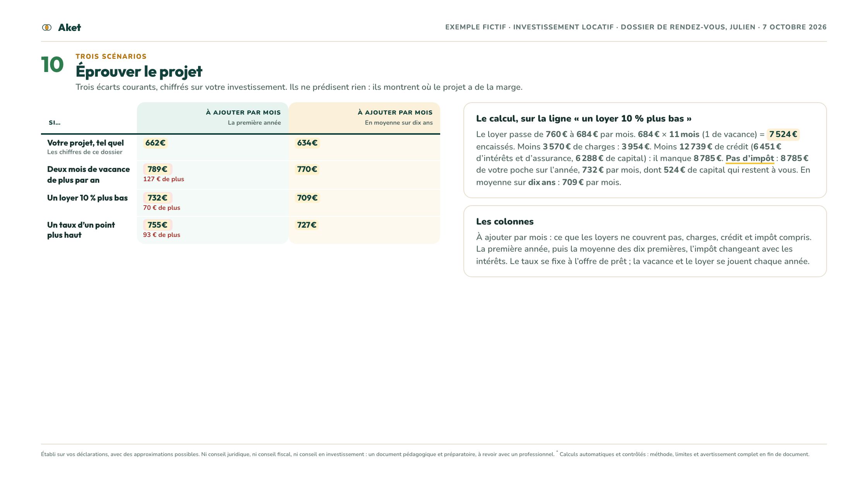Click the 'Les colonnes' card title
Image resolution: width=868 pixels, height=477 pixels.
tap(505, 221)
